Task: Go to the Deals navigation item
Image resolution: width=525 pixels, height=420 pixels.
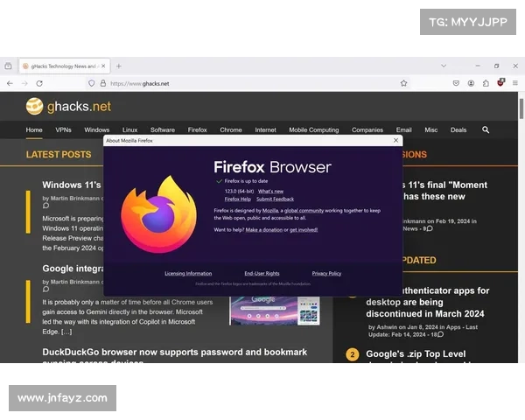Action: point(458,129)
